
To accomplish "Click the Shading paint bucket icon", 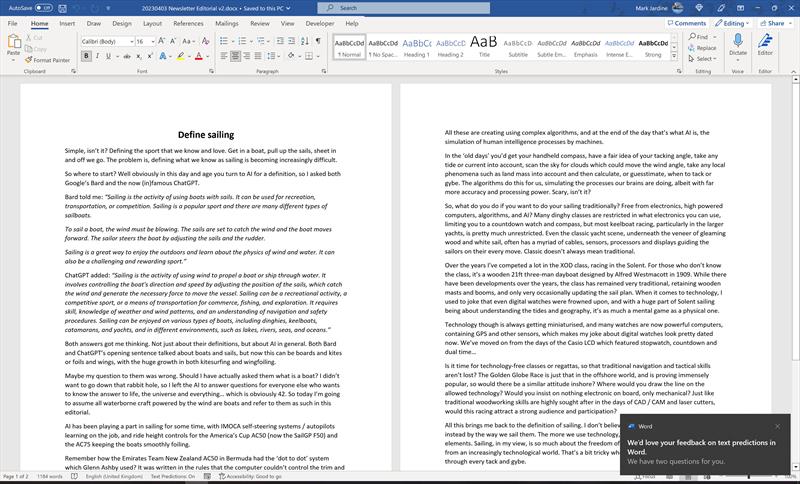I will coord(291,56).
